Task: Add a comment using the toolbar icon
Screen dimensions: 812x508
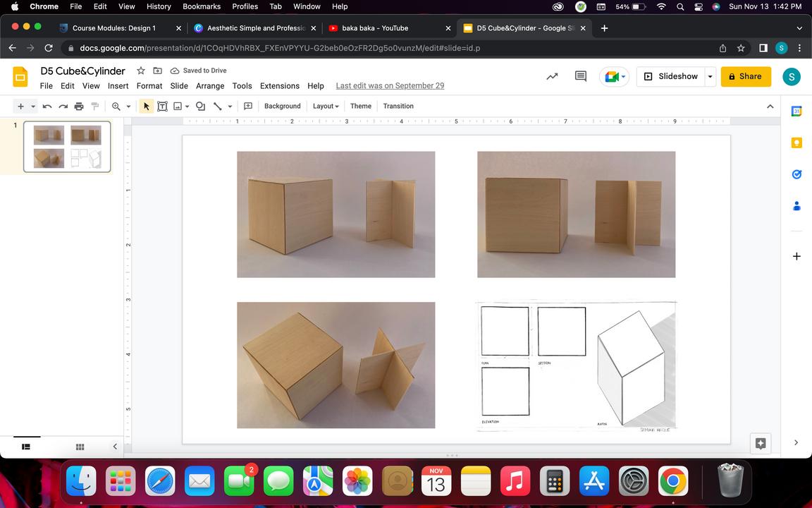Action: [248, 107]
